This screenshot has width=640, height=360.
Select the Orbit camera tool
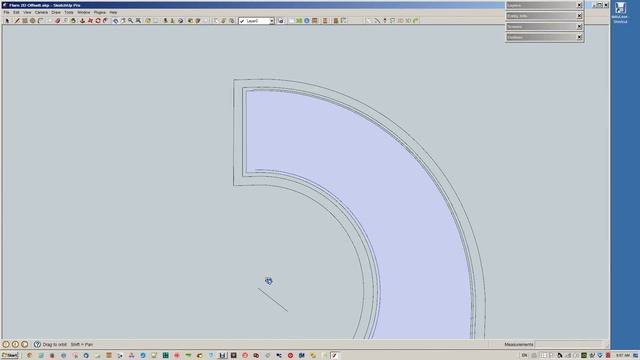[x=116, y=20]
